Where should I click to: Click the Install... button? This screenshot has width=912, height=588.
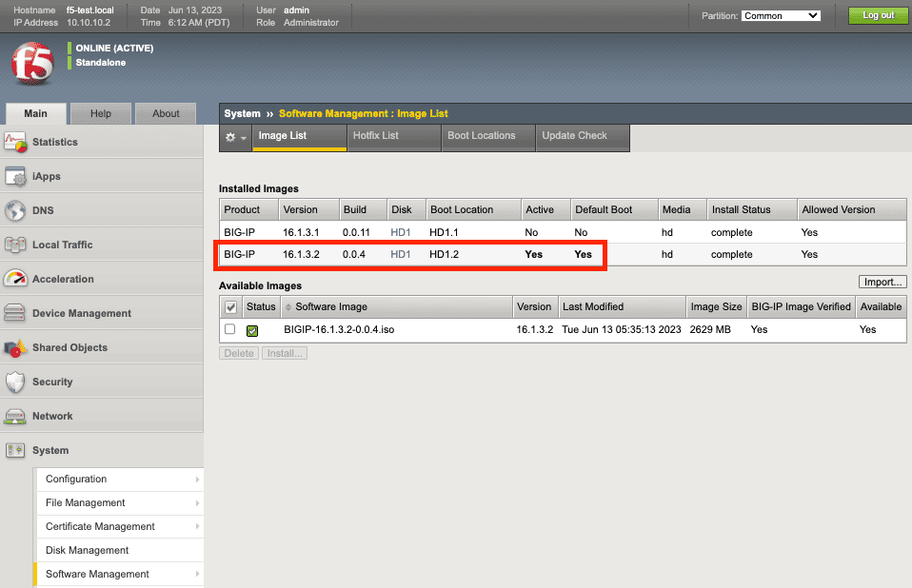(285, 353)
